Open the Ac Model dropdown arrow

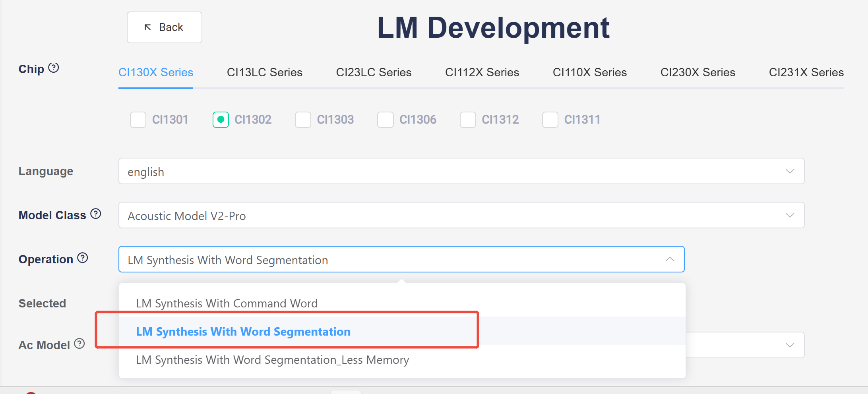pyautogui.click(x=790, y=345)
